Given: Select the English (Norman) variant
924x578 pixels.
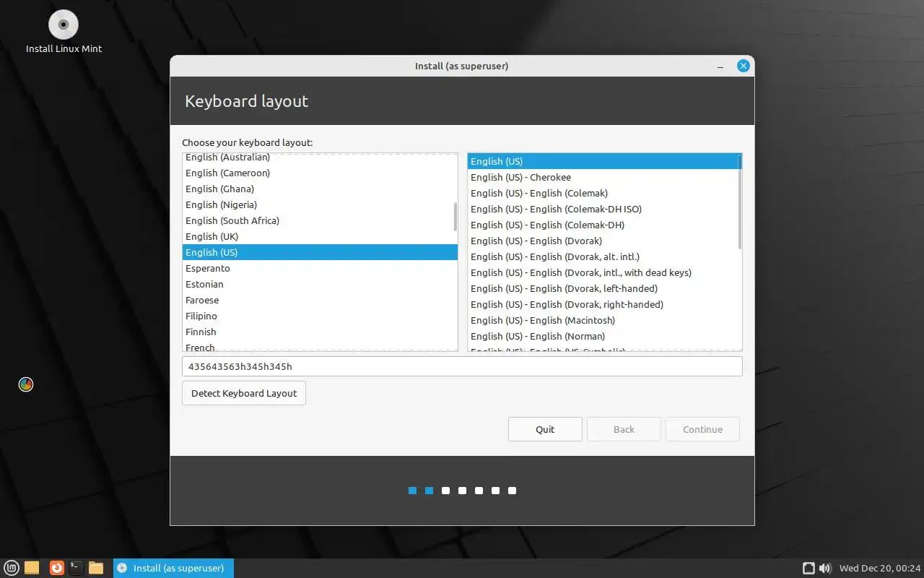Looking at the screenshot, I should tap(605, 336).
